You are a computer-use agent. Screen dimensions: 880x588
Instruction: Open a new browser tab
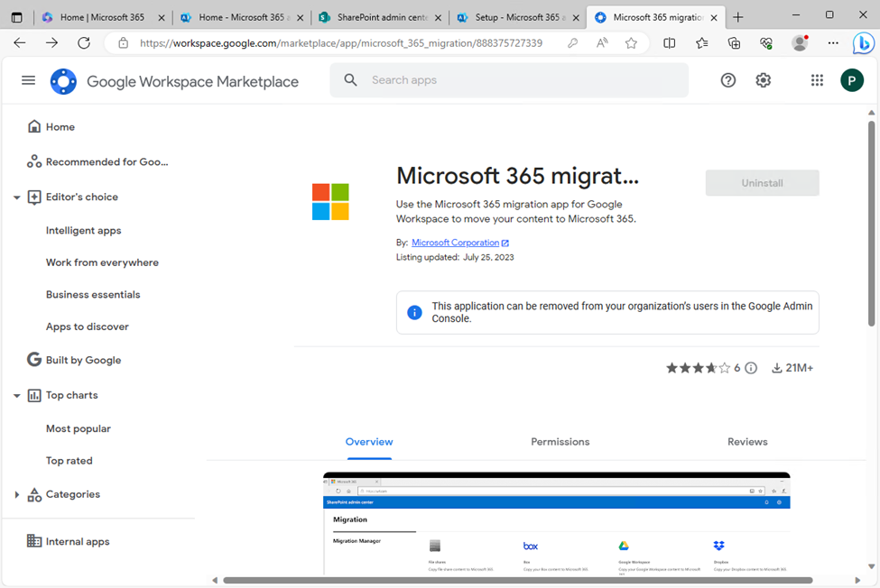738,17
